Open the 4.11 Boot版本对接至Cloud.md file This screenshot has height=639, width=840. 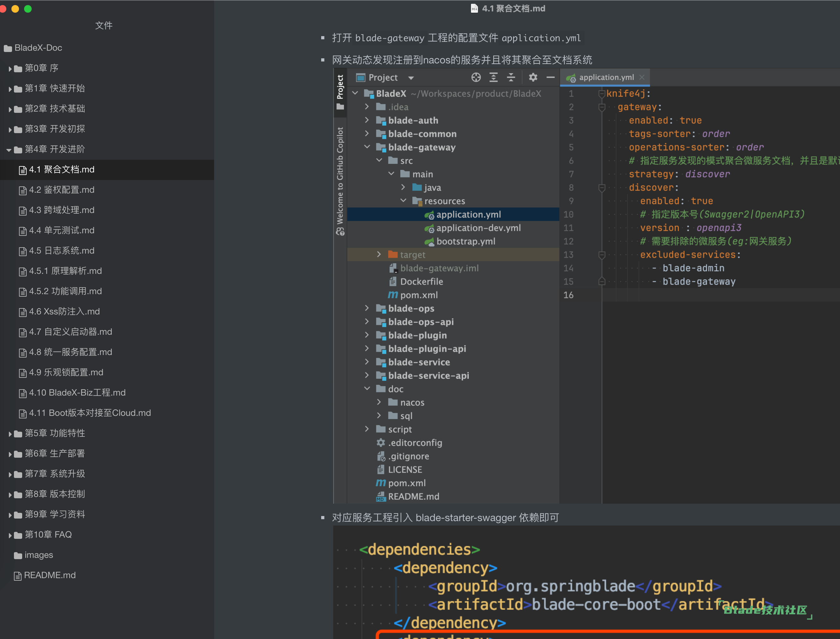tap(107, 413)
